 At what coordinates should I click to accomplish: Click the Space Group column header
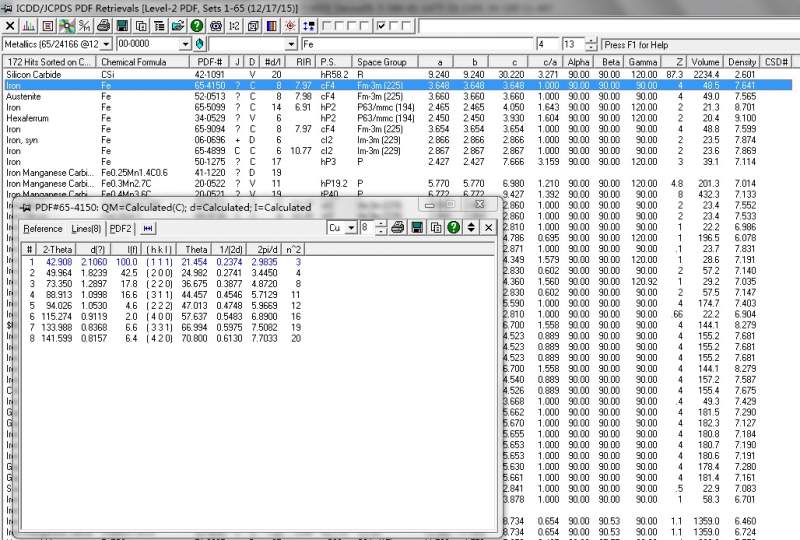[382, 62]
